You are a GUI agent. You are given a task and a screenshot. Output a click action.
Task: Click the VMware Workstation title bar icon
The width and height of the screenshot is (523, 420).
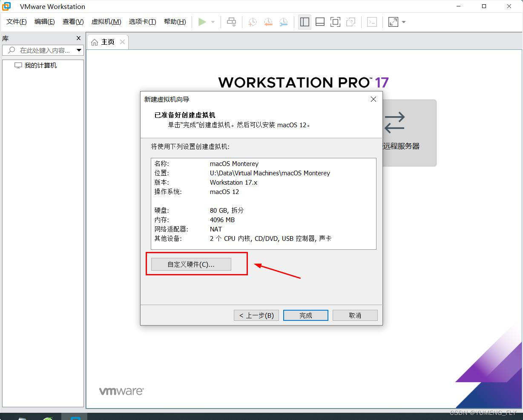point(6,6)
